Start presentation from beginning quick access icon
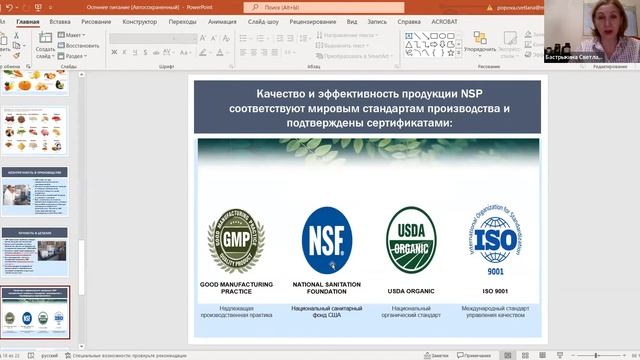640x360 pixels. 38,7
